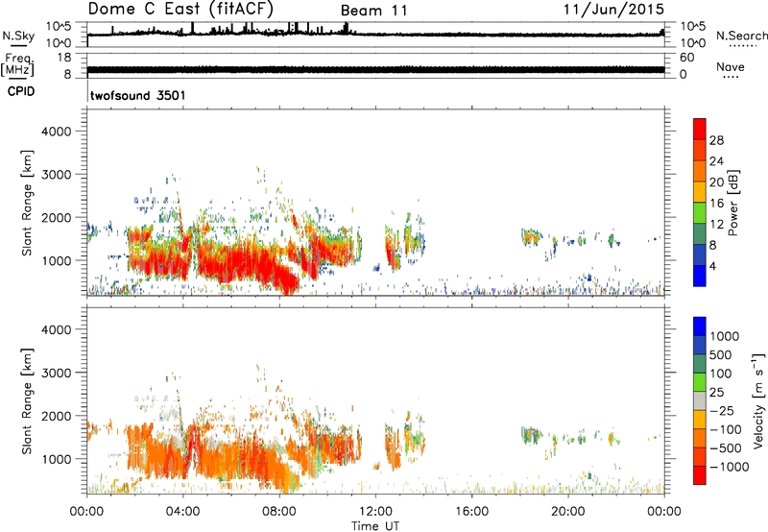Select the 'Beam 11' label
Viewport: 768px width, 532px height.
tap(373, 11)
